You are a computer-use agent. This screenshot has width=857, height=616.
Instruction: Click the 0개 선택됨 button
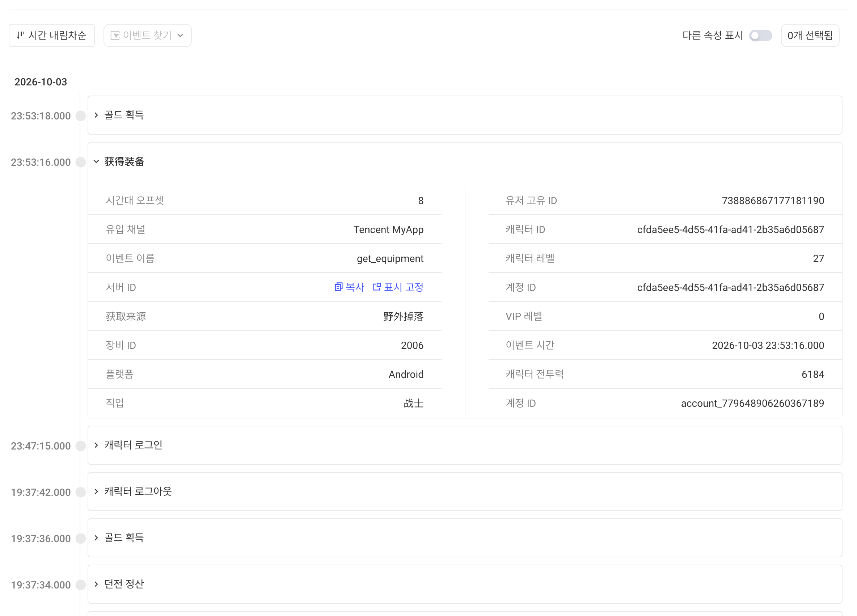tap(810, 35)
